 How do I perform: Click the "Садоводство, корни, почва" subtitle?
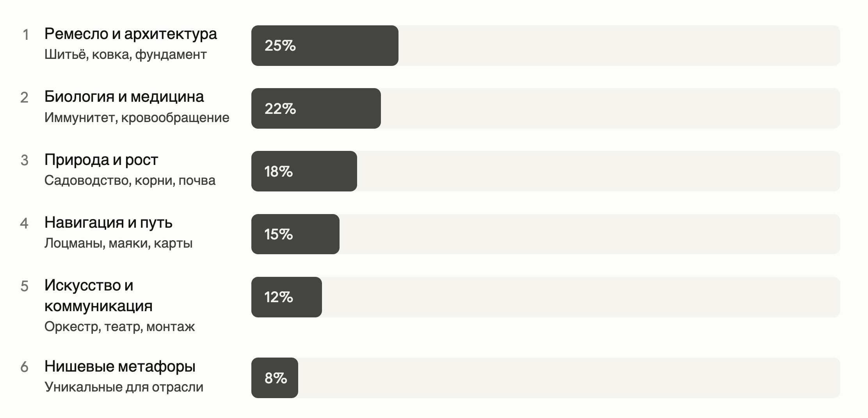click(130, 181)
